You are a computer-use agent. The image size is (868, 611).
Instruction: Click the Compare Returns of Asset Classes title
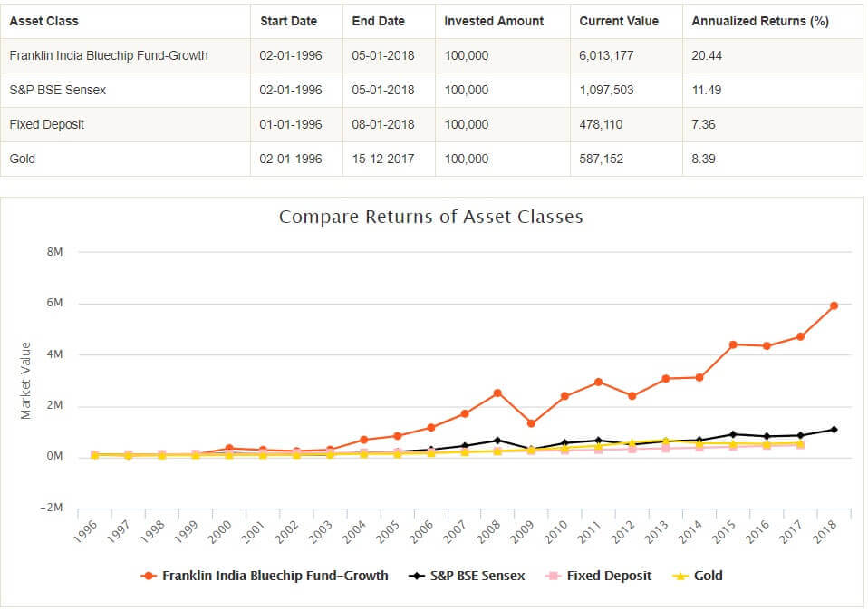[430, 217]
